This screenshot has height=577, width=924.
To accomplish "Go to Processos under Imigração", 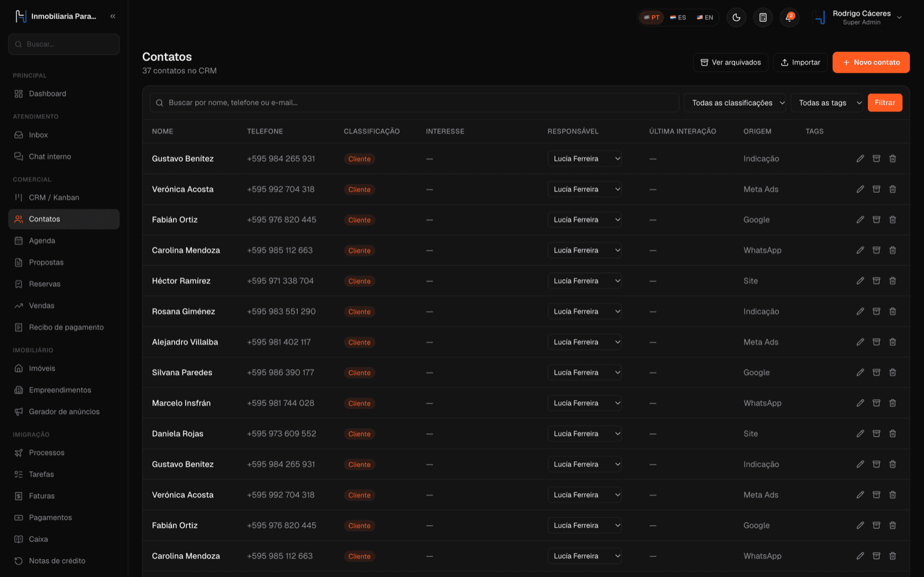I will [64, 453].
